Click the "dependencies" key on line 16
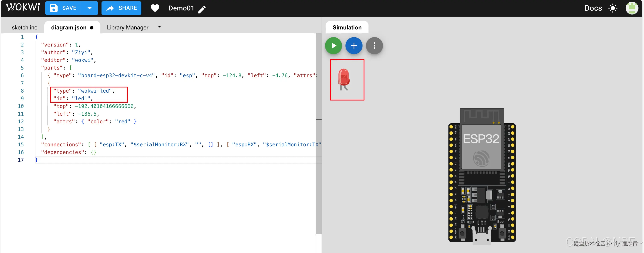Image resolution: width=644 pixels, height=253 pixels. (62, 152)
